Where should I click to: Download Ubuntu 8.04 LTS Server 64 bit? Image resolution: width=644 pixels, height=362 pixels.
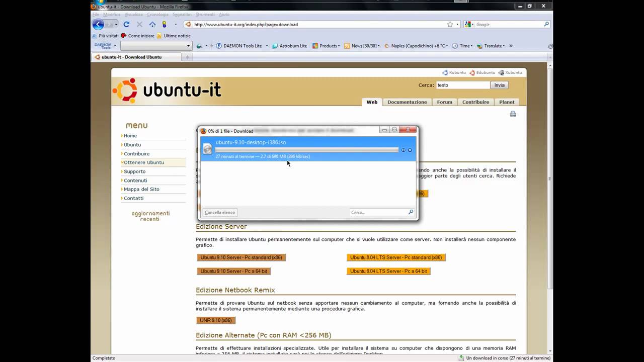pos(388,271)
